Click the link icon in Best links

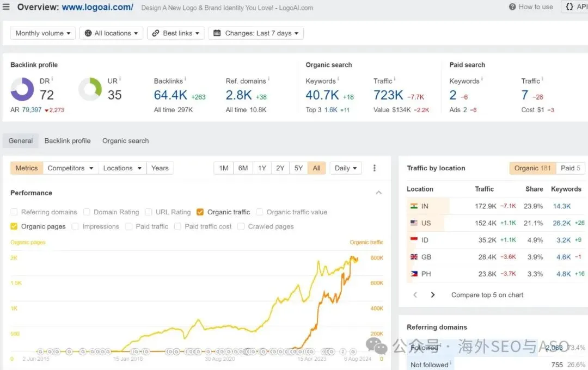click(156, 33)
